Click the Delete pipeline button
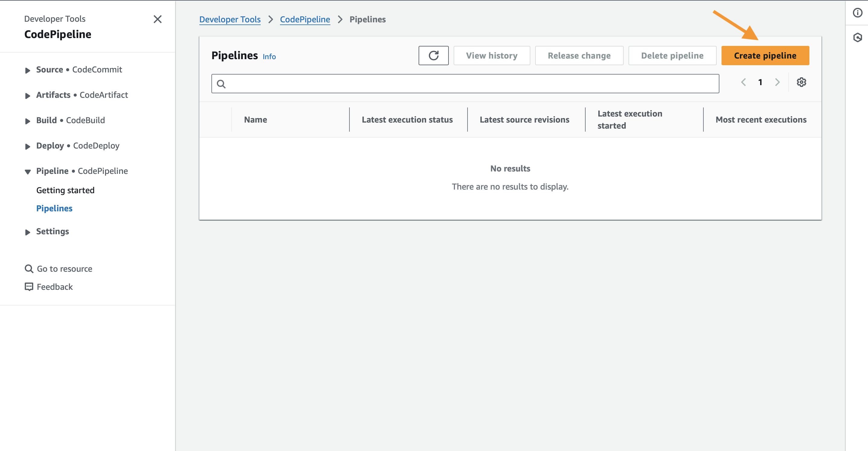Viewport: 868px width, 451px height. click(x=672, y=56)
